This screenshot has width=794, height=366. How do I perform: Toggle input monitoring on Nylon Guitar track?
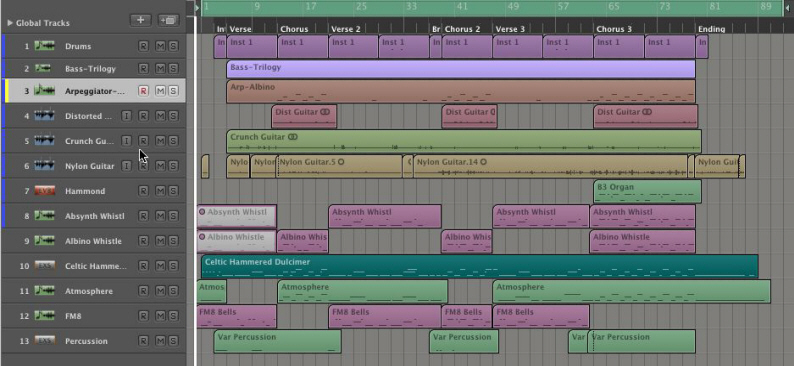pyautogui.click(x=127, y=166)
